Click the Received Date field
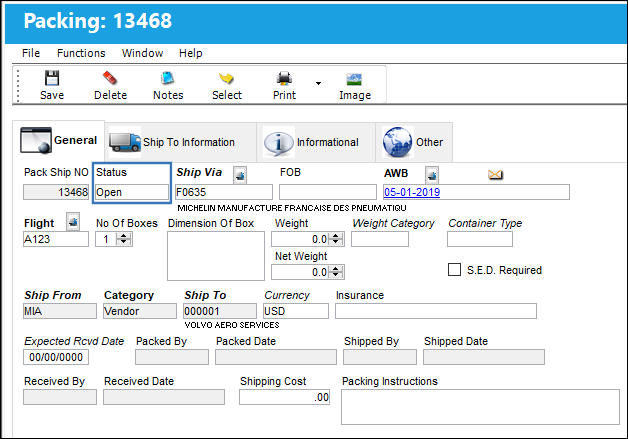 coord(164,397)
